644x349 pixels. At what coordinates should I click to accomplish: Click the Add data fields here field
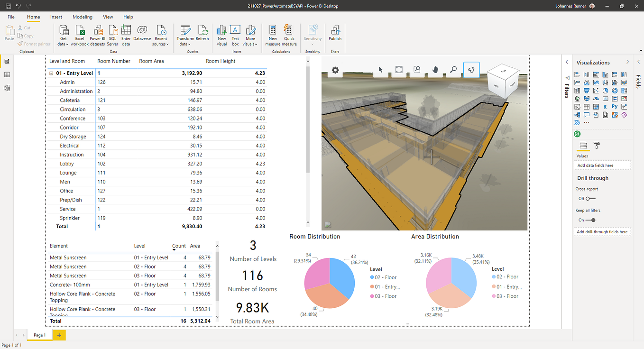602,165
